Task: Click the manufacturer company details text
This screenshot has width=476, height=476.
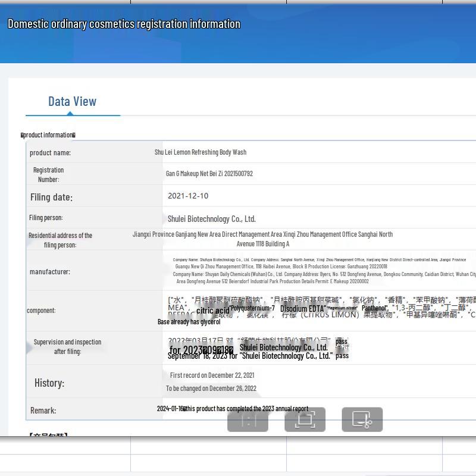Action: [321, 271]
